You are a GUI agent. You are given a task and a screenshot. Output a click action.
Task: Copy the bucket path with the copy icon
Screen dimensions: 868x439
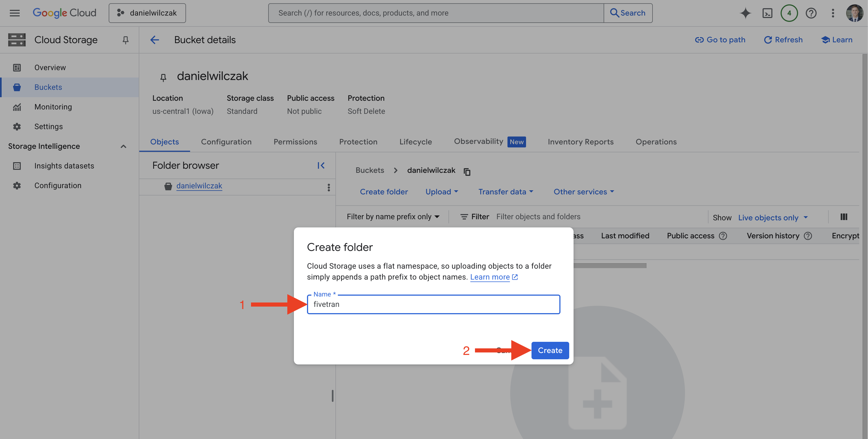(x=467, y=172)
